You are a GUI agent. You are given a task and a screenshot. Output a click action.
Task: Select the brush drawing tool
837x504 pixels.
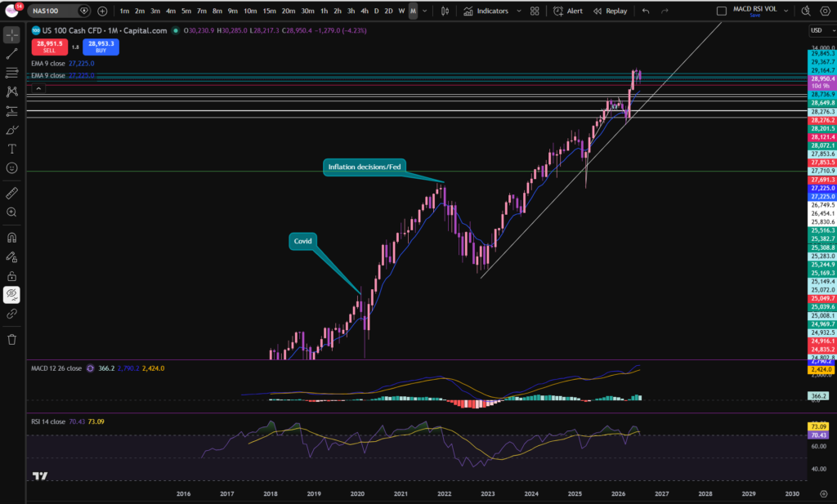[11, 130]
